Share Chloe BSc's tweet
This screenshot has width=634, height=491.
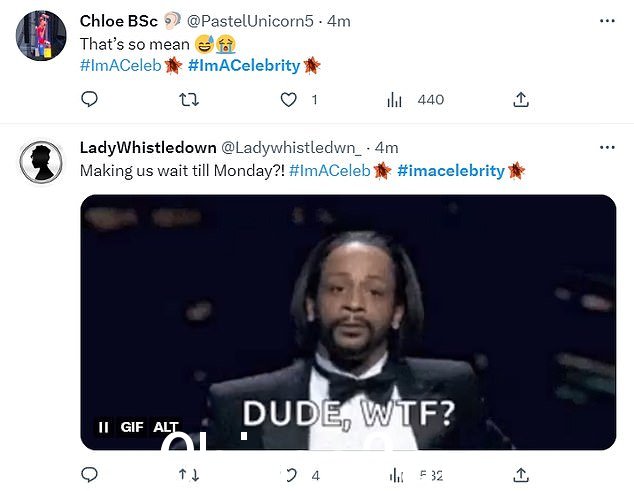[521, 99]
